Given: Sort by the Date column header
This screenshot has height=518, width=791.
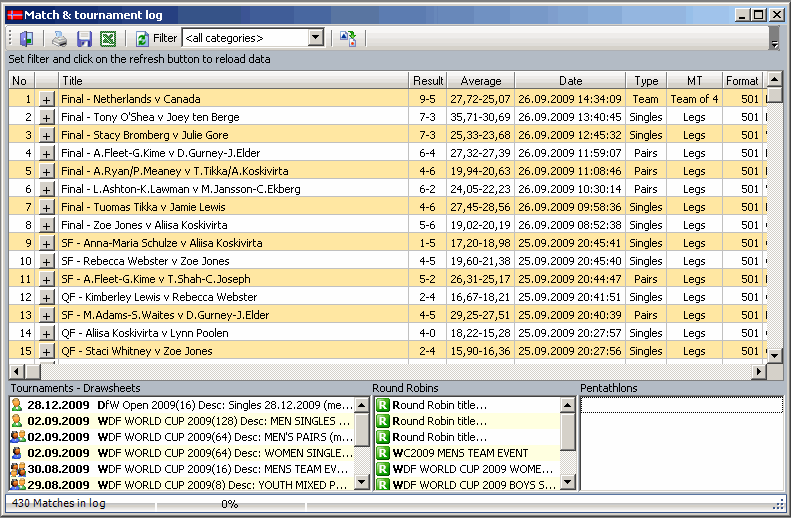Looking at the screenshot, I should coord(570,80).
